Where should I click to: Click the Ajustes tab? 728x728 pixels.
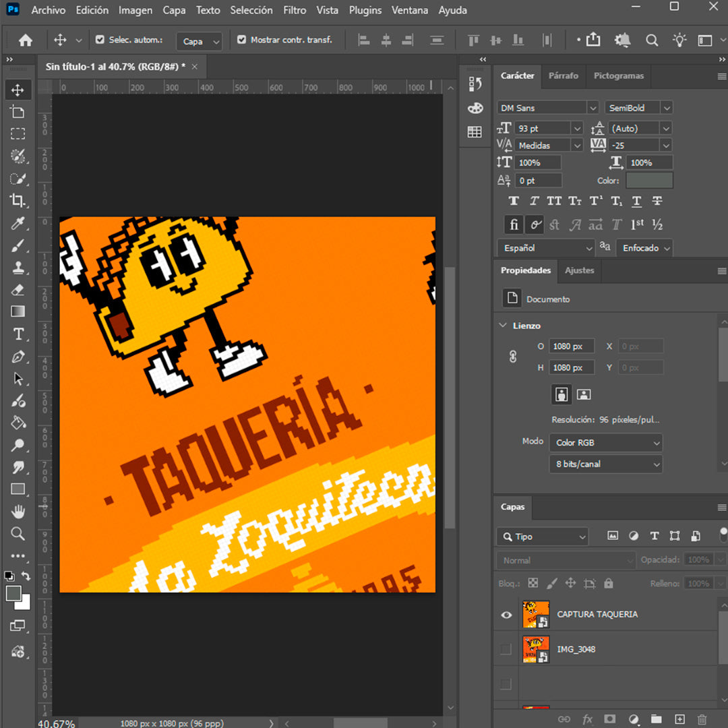point(579,270)
